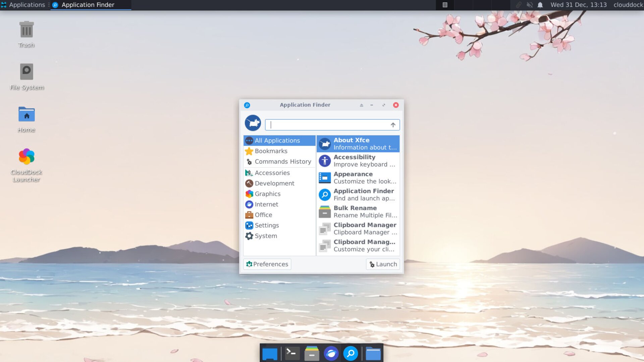This screenshot has height=362, width=644.
Task: Open the Applications menu in top panel
Action: 23,5
